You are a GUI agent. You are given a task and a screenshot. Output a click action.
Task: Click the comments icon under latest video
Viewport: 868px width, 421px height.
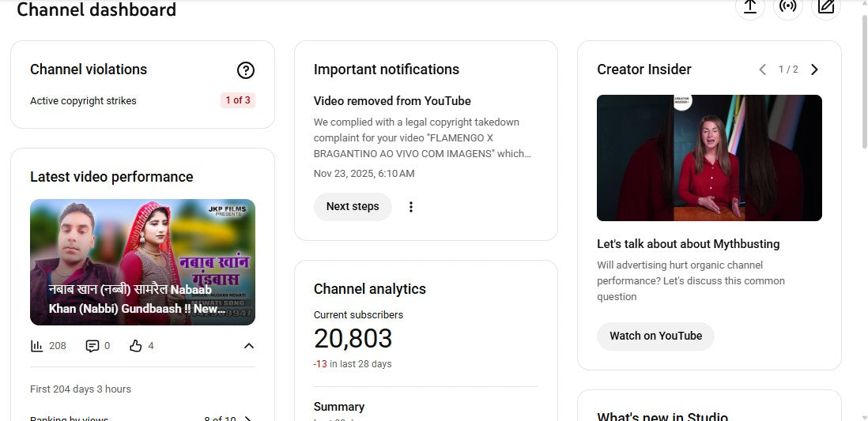point(92,346)
